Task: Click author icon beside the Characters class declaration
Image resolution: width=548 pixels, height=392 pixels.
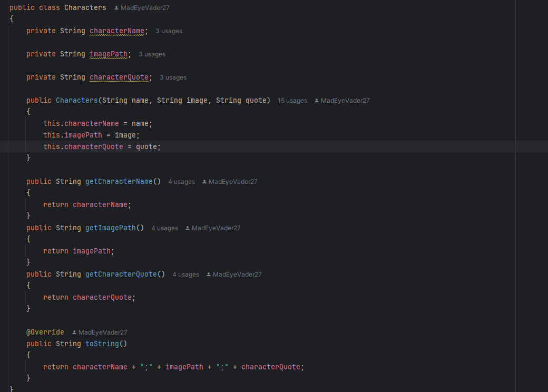Action: pyautogui.click(x=116, y=8)
